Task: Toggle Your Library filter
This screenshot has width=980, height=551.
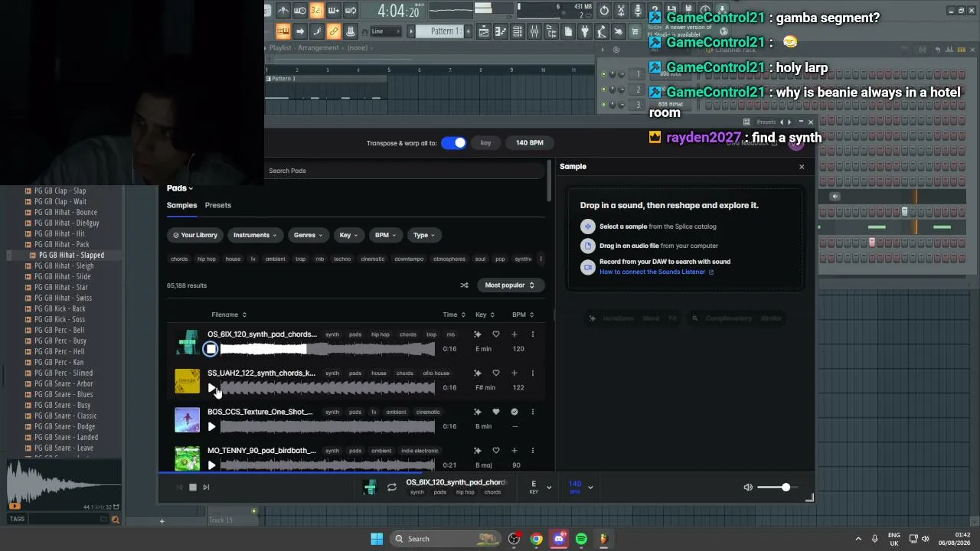Action: click(x=195, y=235)
